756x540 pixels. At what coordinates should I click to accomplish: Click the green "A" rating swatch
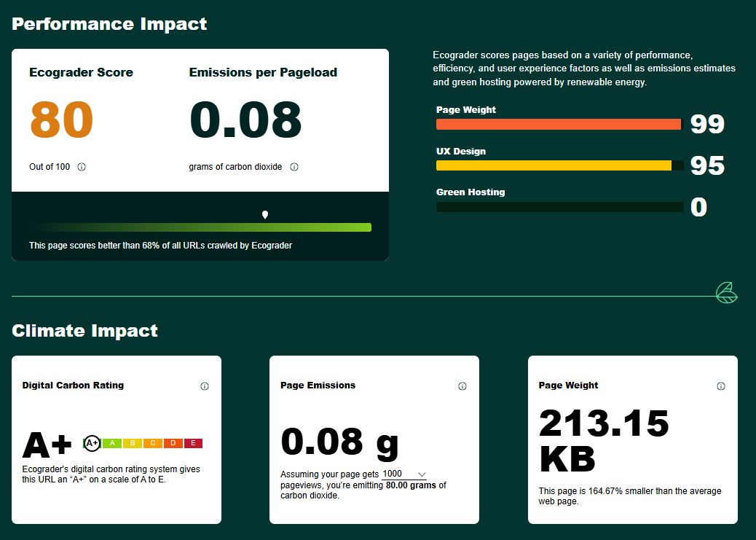pos(111,443)
